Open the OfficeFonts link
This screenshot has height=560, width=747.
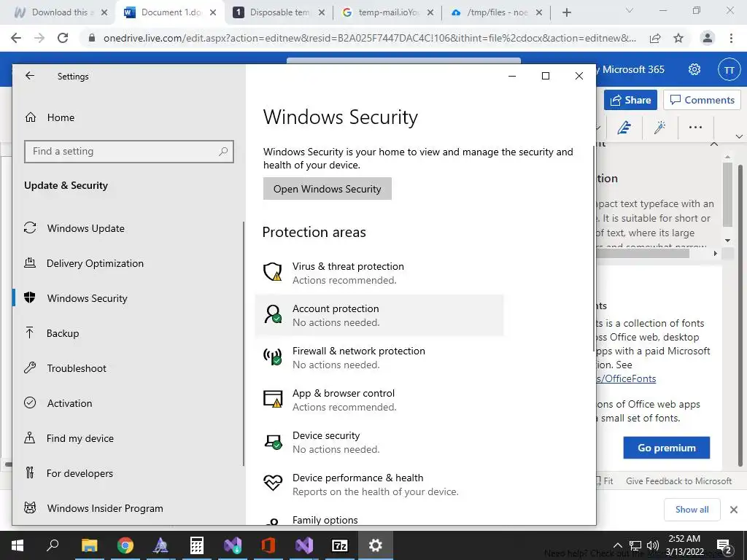[626, 378]
